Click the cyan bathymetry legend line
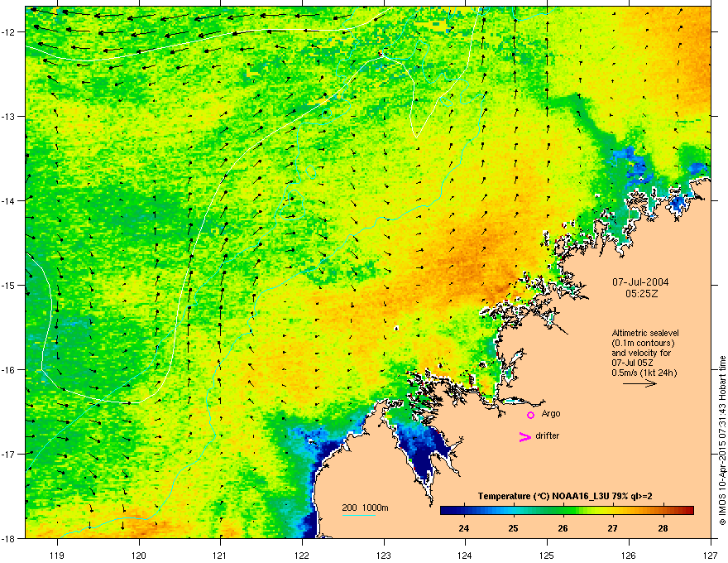728x563 pixels. coord(358,515)
